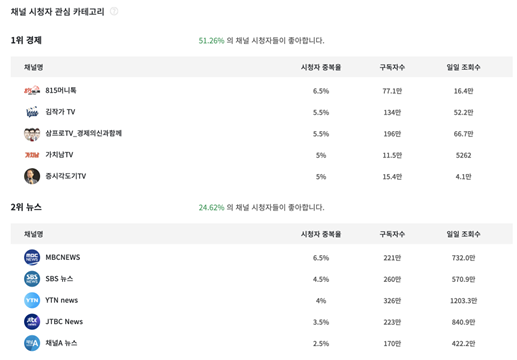Click the 2위 뉴스 category heading
The image size is (517, 360).
coord(26,207)
